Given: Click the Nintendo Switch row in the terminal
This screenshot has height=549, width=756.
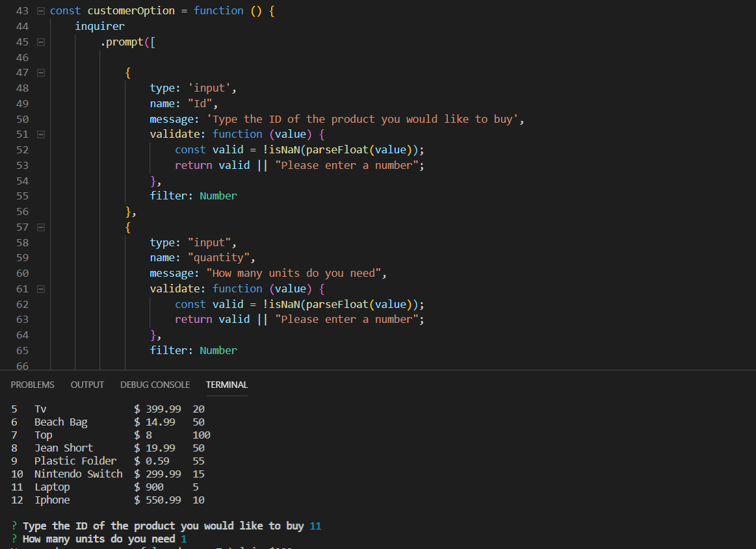Looking at the screenshot, I should coord(78,474).
